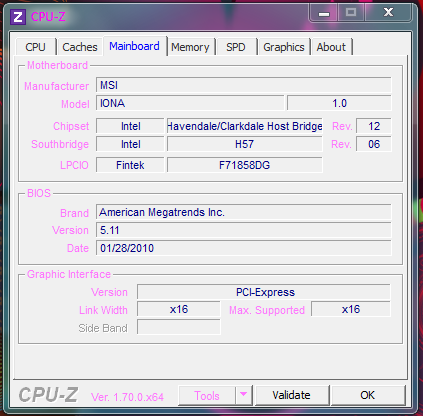
Task: Open the Caches tab
Action: (80, 47)
